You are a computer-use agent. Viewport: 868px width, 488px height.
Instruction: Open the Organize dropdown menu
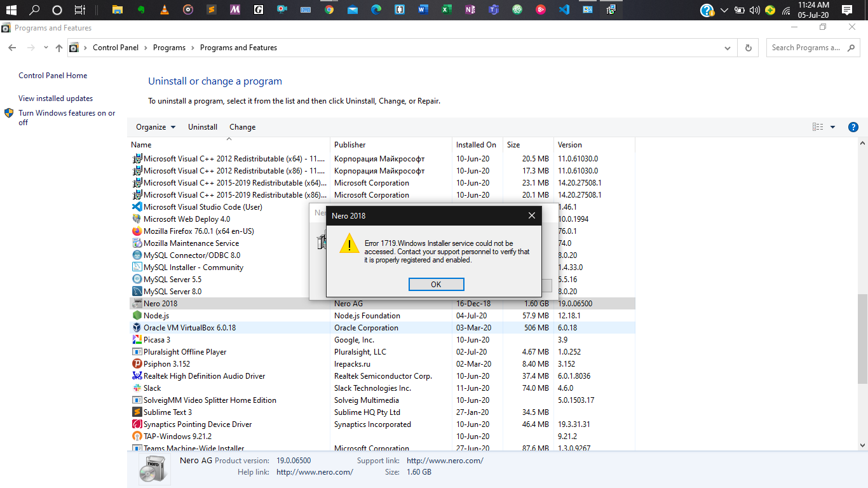pos(156,127)
